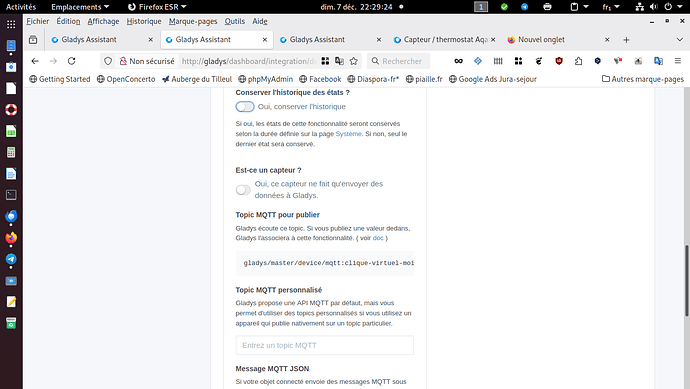The height and width of the screenshot is (389, 690).
Task: Launch Telegram from the dock
Action: (x=11, y=259)
